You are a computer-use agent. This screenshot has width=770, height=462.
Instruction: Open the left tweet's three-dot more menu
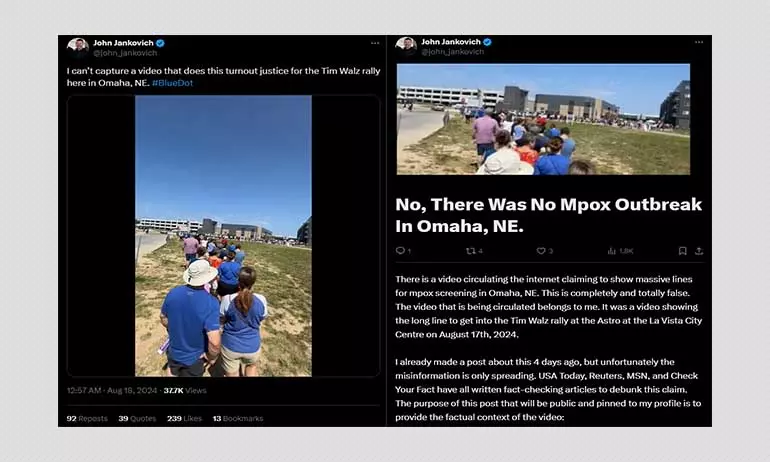[375, 43]
